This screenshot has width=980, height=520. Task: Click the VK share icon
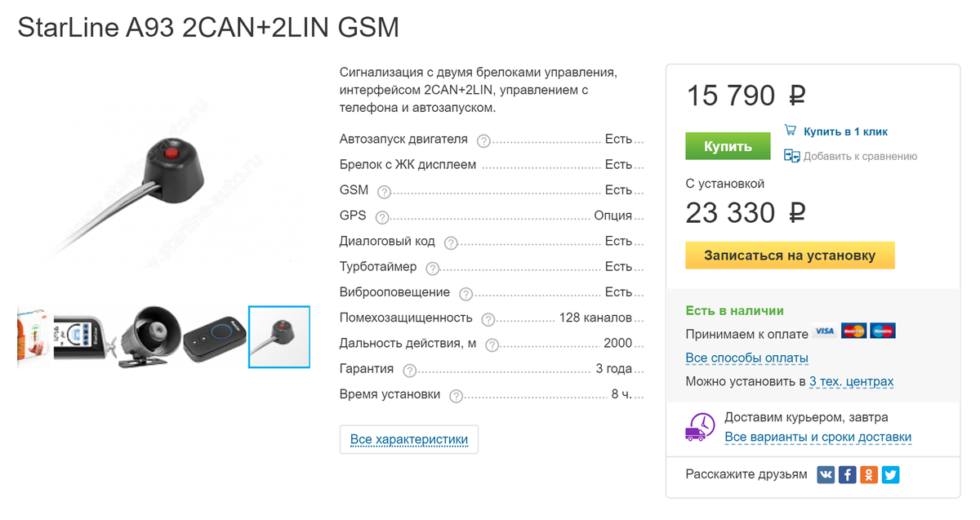coord(826,474)
